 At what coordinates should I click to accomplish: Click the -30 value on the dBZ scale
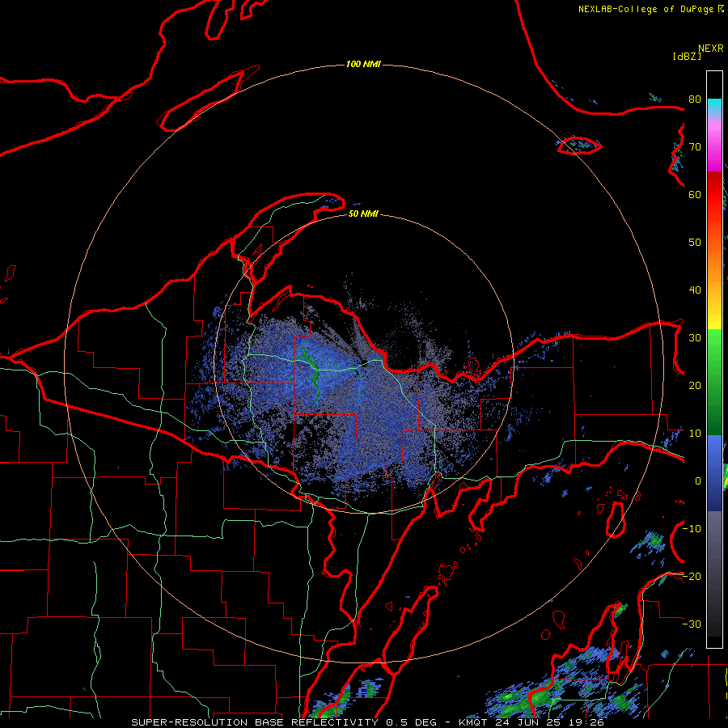[x=692, y=624]
